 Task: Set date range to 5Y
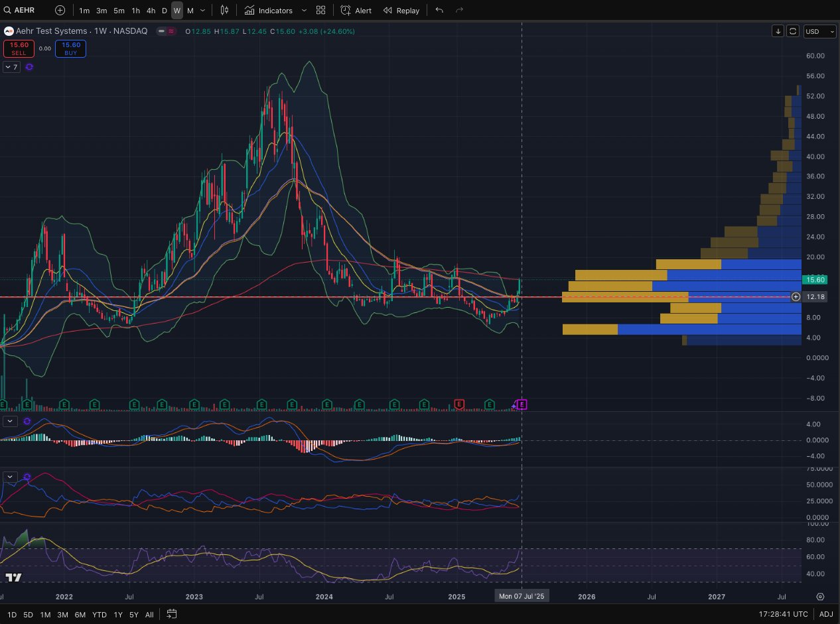click(x=134, y=615)
